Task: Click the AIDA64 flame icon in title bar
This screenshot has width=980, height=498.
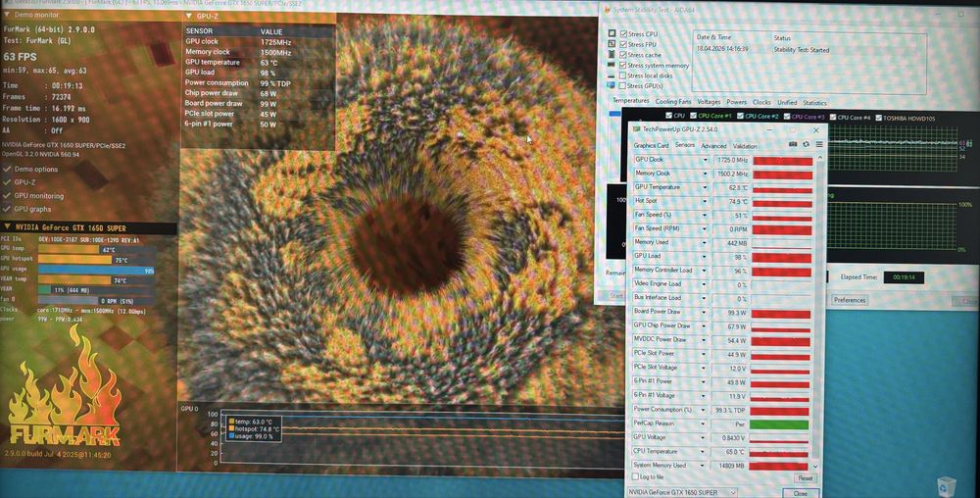Action: tap(608, 8)
